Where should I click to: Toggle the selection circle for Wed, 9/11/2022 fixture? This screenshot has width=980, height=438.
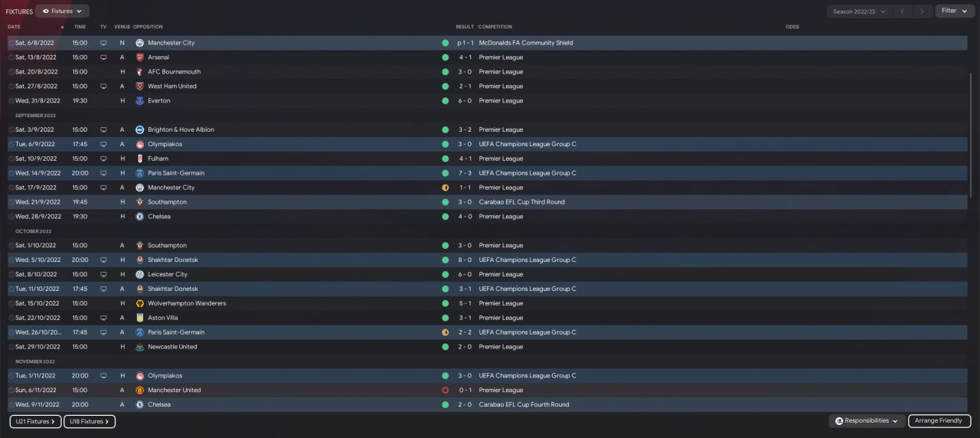point(11,405)
